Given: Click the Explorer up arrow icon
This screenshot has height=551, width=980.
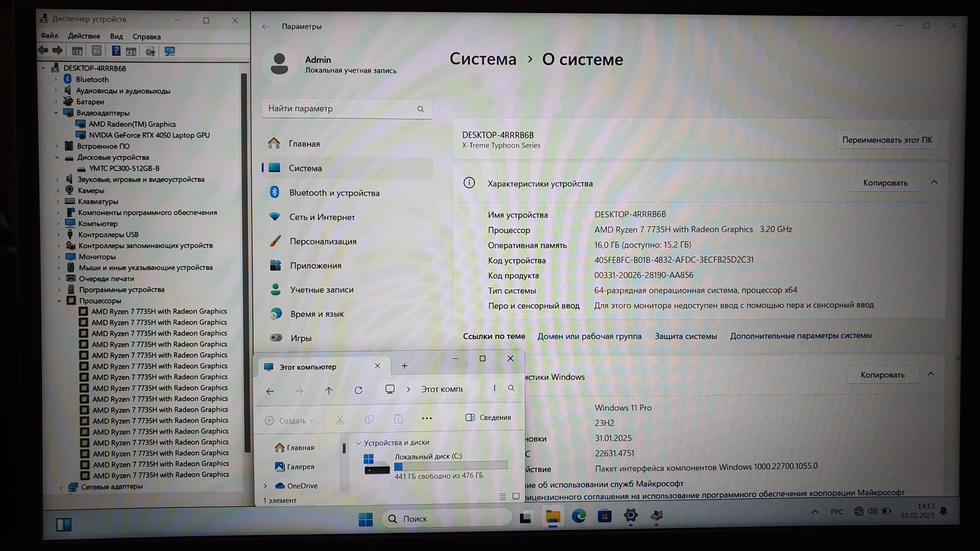Looking at the screenshot, I should [x=329, y=391].
